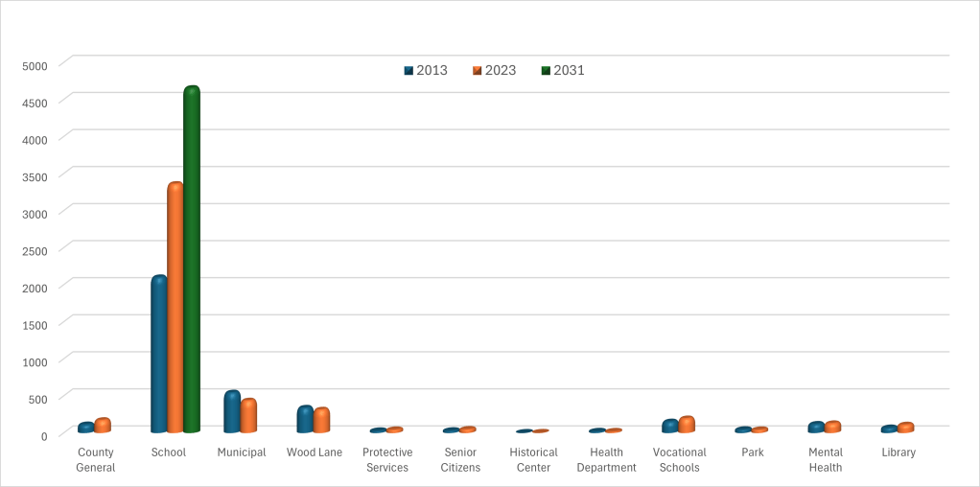This screenshot has height=487, width=980.
Task: Select the 2031 legend label text
Action: coord(569,71)
